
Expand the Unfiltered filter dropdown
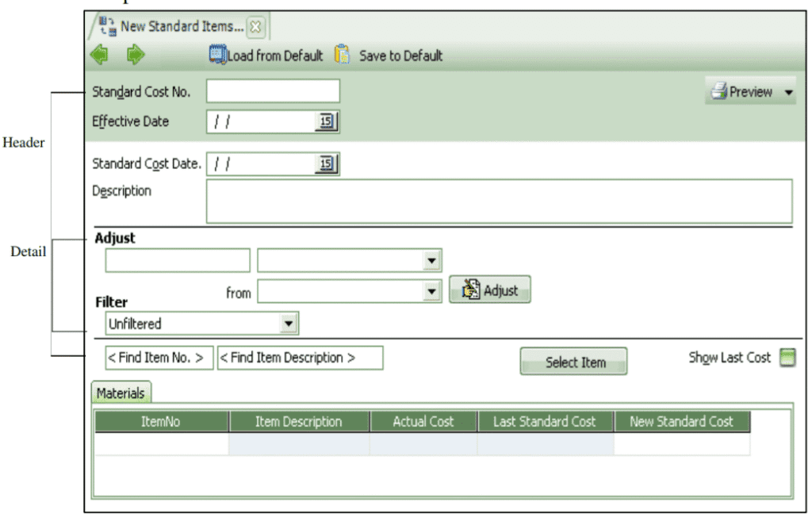click(x=289, y=324)
